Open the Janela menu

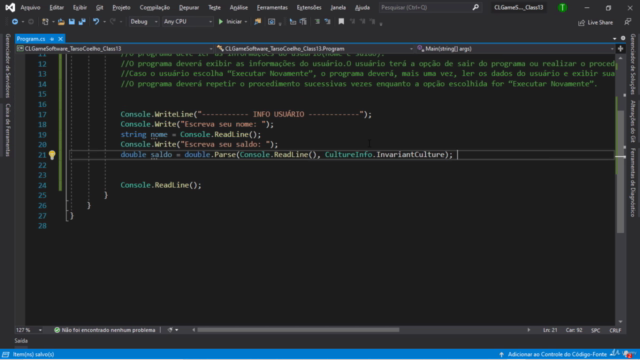[x=338, y=7]
